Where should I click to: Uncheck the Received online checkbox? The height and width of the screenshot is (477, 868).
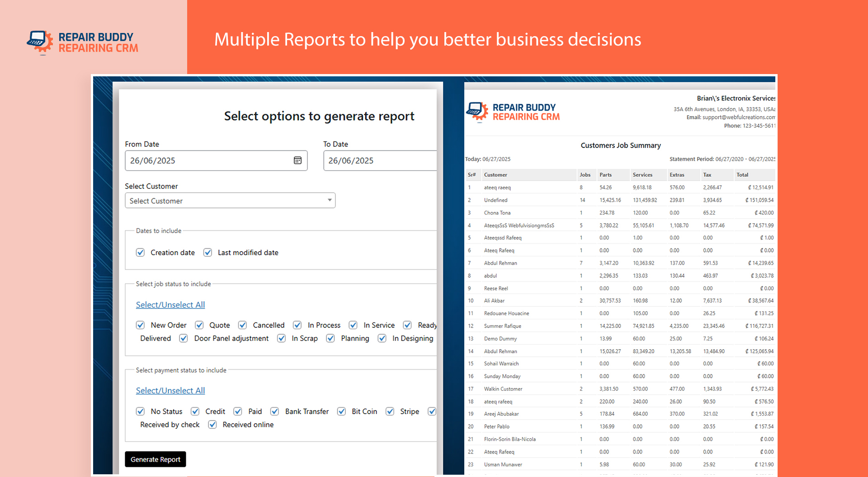pos(212,425)
